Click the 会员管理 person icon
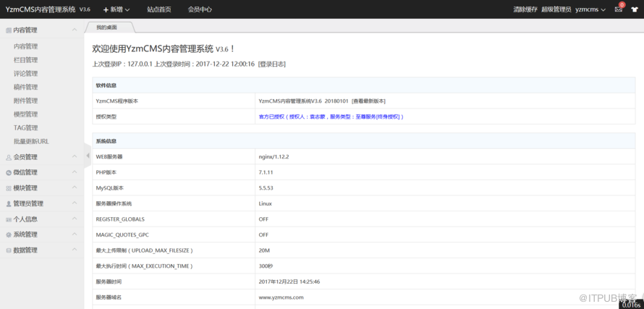 (x=9, y=157)
